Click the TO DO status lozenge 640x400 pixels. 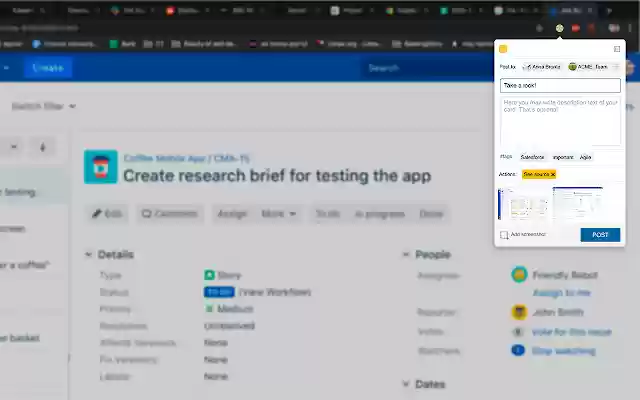pos(219,292)
